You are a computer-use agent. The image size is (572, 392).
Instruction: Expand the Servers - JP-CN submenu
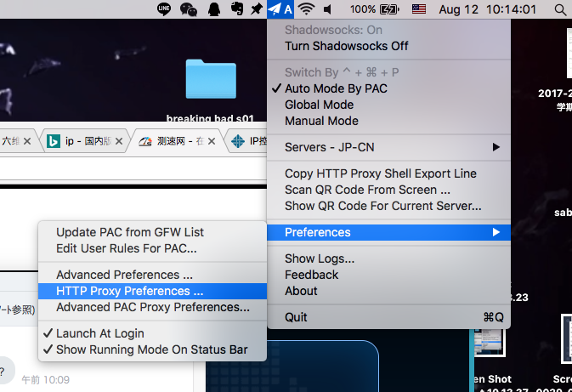(x=388, y=147)
